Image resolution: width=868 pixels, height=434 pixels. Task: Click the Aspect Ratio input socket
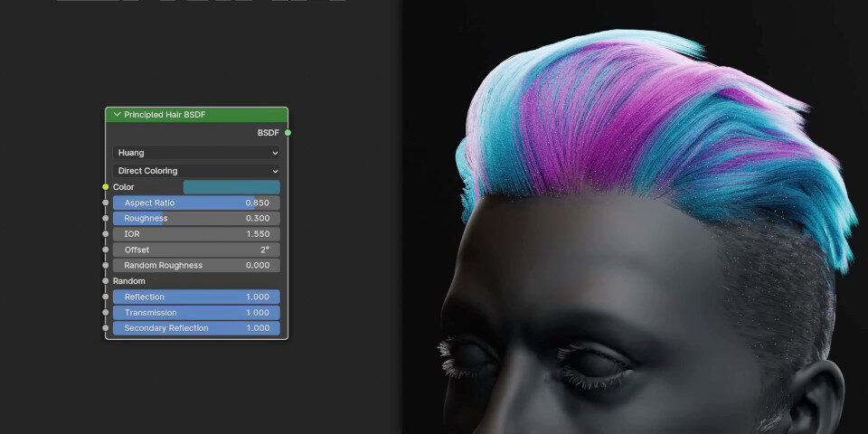pos(106,203)
